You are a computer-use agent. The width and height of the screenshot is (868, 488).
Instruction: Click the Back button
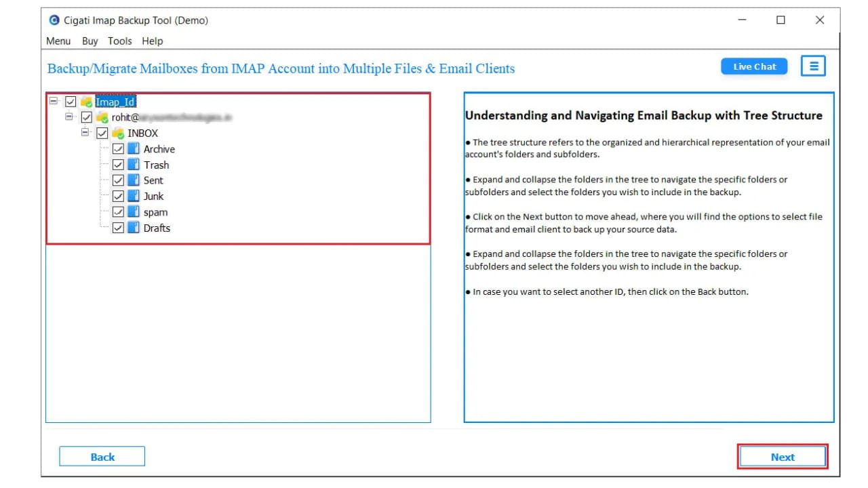coord(102,457)
